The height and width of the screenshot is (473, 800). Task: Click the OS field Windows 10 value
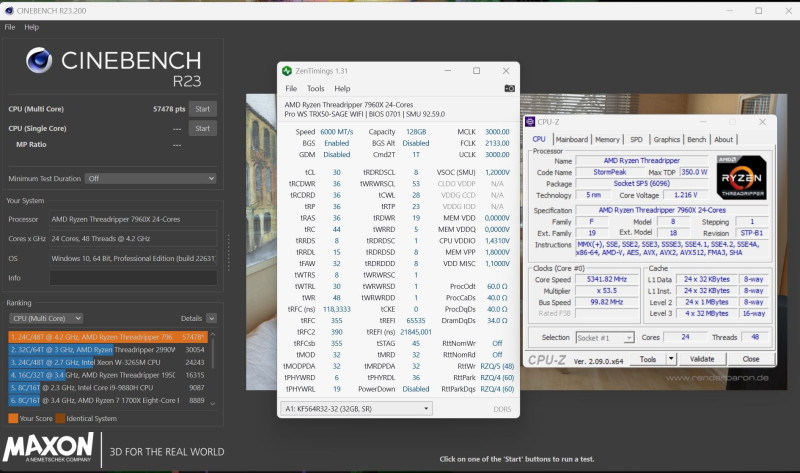(133, 258)
